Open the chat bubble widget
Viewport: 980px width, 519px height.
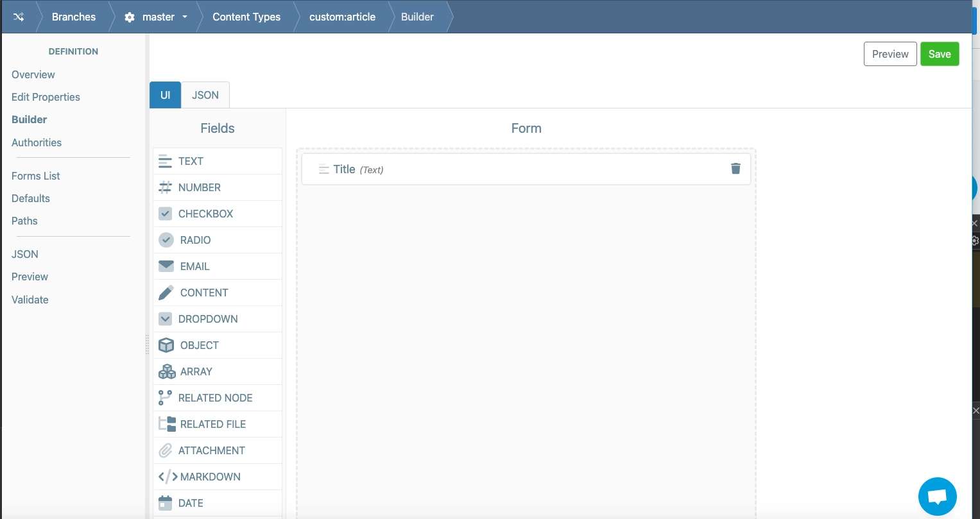(x=937, y=496)
